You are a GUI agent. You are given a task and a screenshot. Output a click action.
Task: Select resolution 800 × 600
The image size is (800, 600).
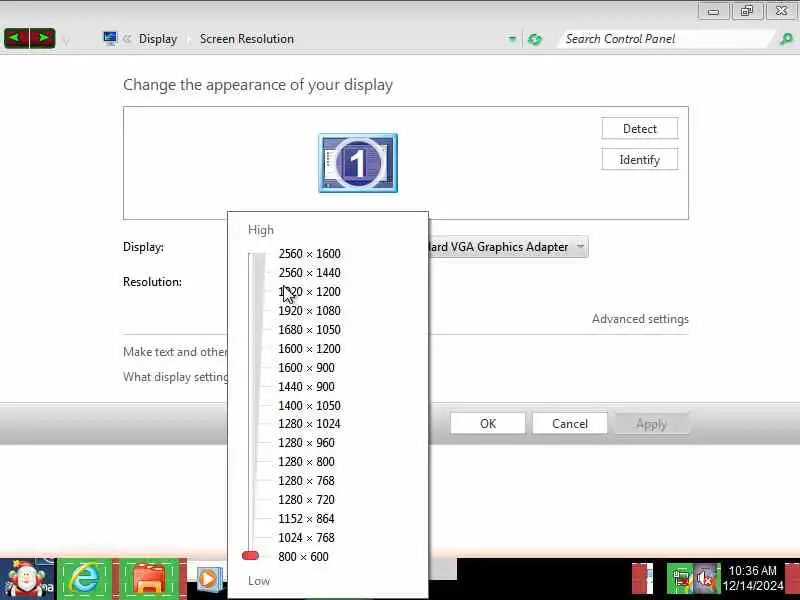click(x=303, y=557)
